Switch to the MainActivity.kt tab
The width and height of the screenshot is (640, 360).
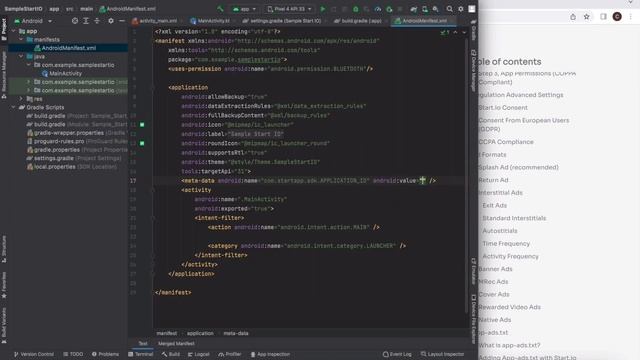pos(210,21)
